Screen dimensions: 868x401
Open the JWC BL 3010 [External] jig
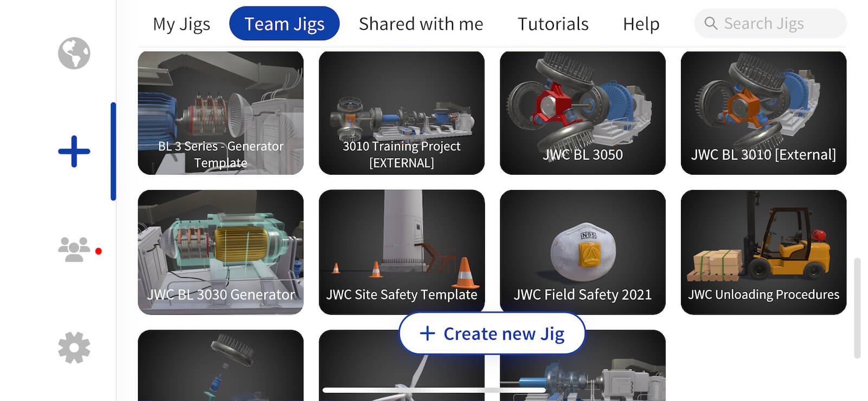tap(763, 113)
